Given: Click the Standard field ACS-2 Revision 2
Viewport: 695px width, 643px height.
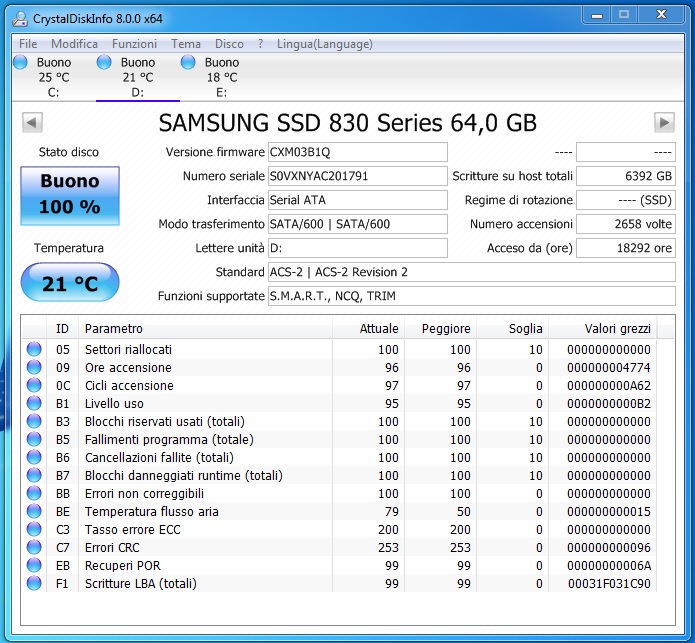Looking at the screenshot, I should [x=472, y=272].
